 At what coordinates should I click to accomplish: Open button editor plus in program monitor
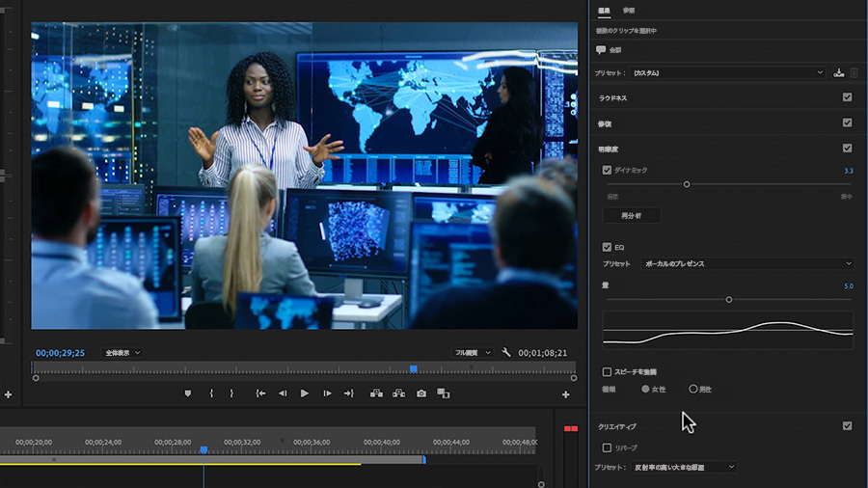[566, 394]
